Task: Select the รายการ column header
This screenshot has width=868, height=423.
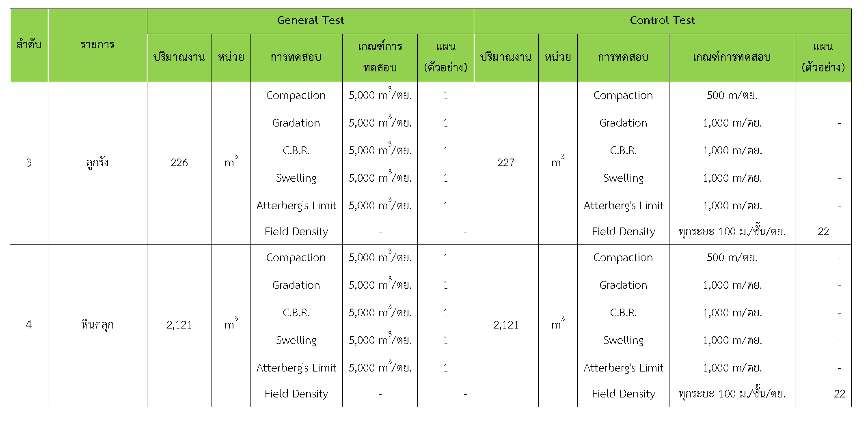Action: click(97, 45)
